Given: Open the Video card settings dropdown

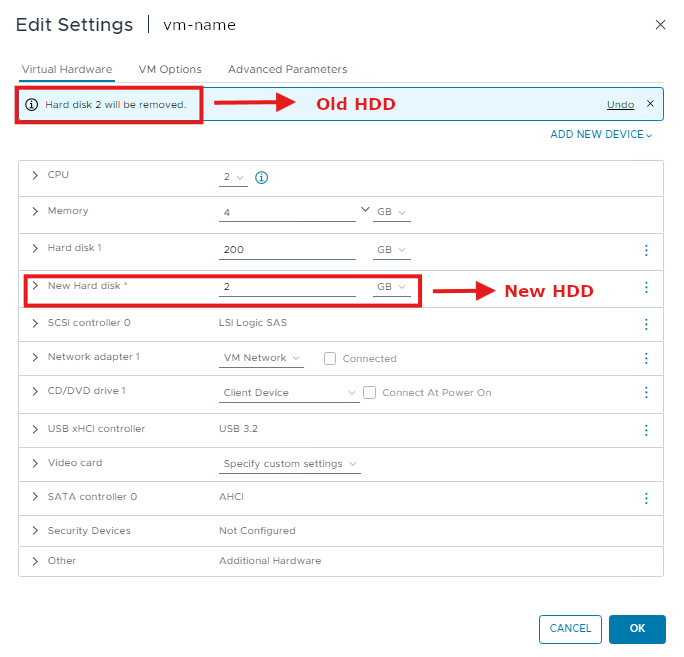Looking at the screenshot, I should pos(290,464).
